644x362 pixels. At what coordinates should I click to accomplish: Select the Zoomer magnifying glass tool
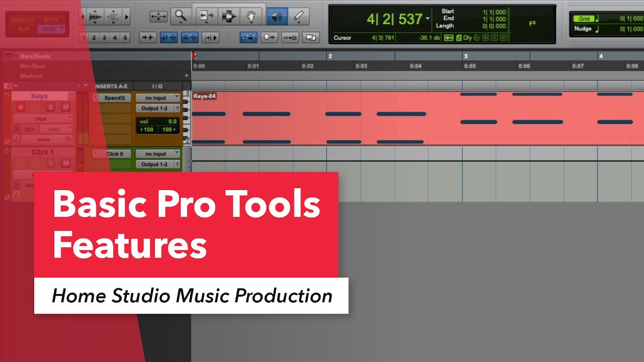[180, 17]
